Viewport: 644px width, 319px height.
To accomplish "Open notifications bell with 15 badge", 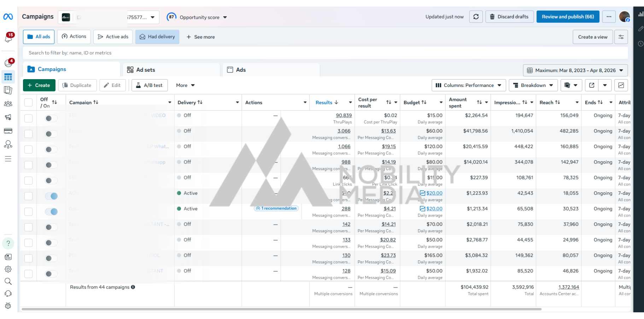I will pyautogui.click(x=8, y=38).
